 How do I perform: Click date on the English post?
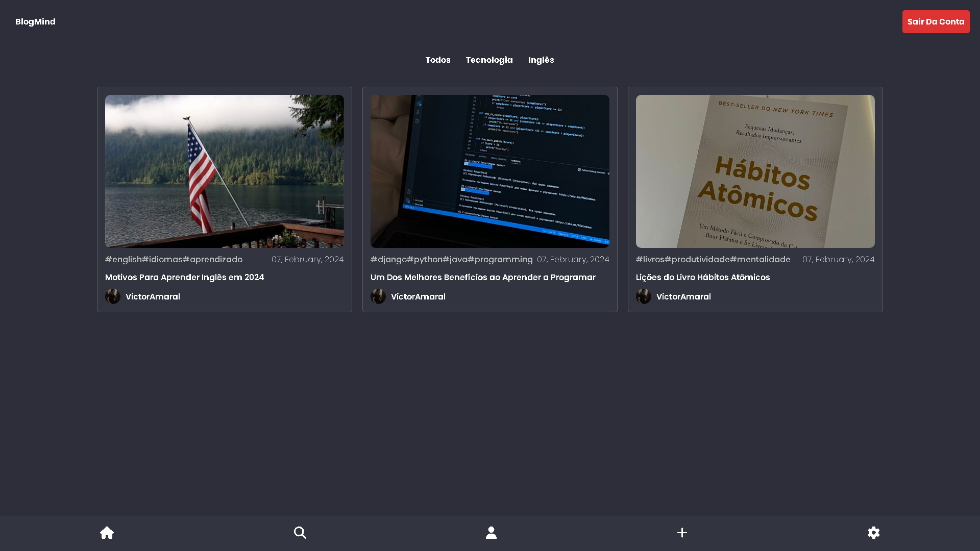[x=308, y=259]
